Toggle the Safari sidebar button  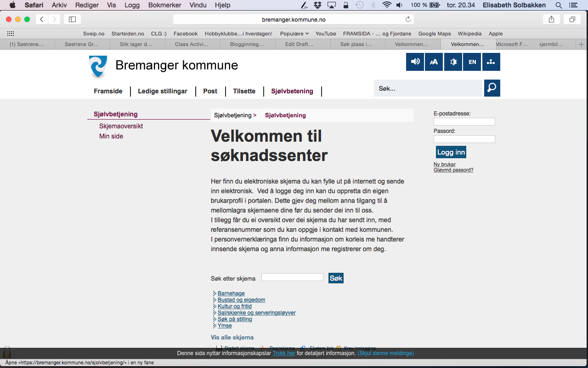point(72,19)
